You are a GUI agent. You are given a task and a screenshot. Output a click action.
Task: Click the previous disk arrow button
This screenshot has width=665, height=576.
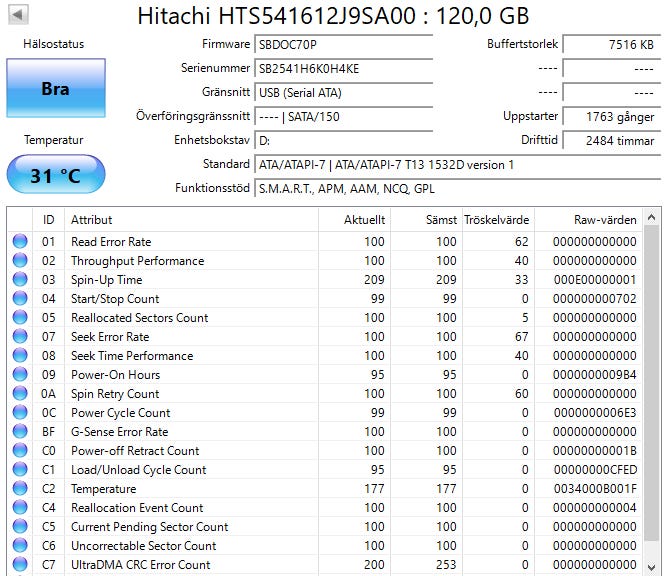(x=18, y=15)
